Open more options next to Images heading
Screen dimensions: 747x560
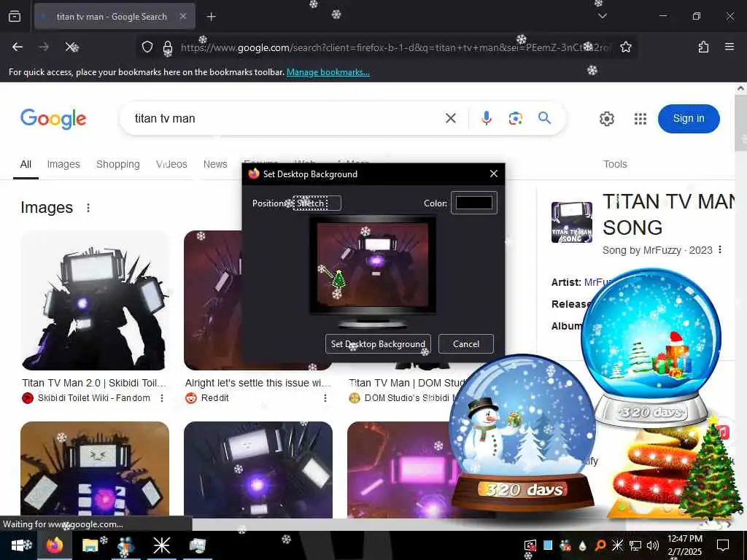(x=88, y=208)
